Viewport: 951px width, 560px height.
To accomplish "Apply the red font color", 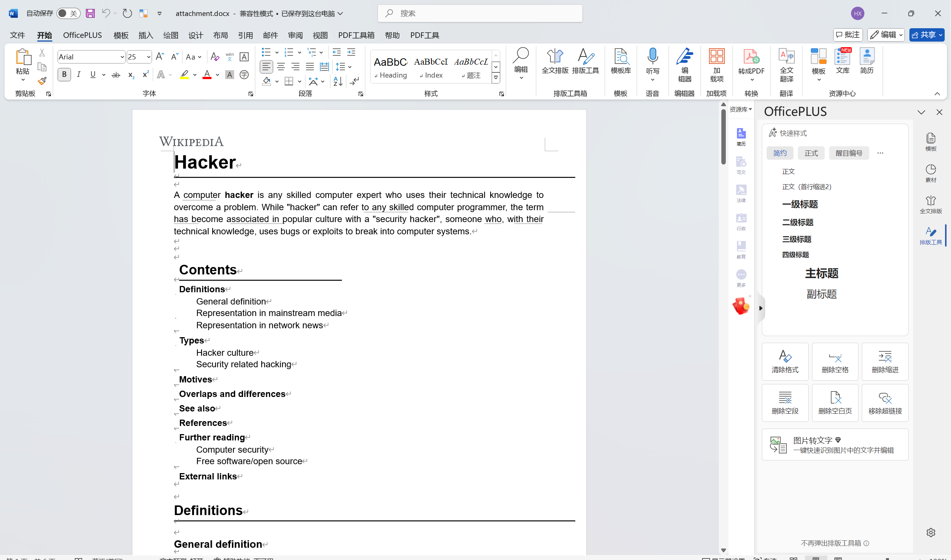I will point(207,75).
